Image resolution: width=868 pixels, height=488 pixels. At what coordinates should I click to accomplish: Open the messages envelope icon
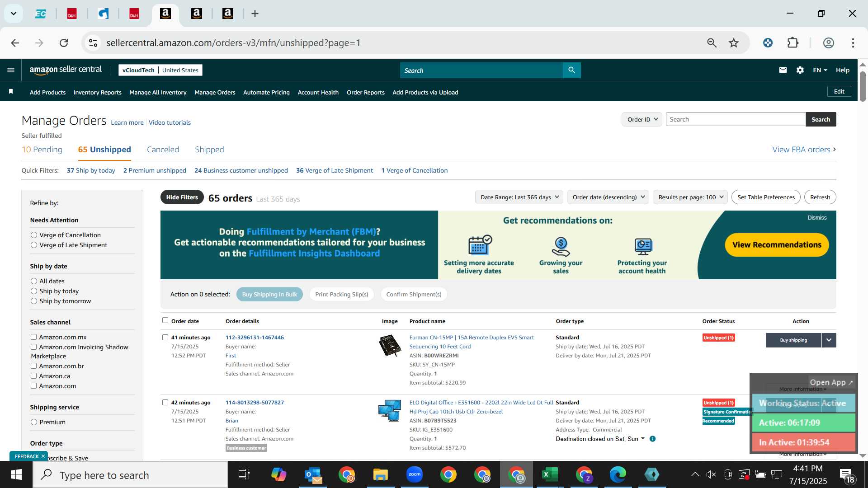tap(783, 70)
